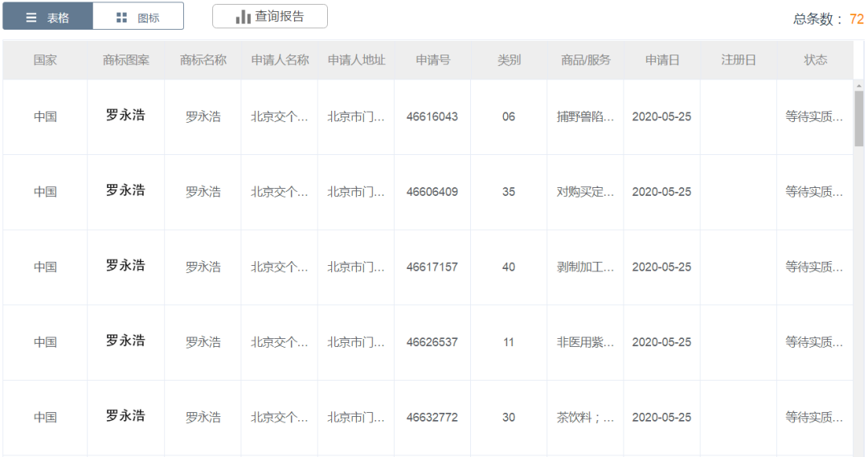Click the 申请人名称 column header
This screenshot has width=868, height=457.
tap(280, 59)
